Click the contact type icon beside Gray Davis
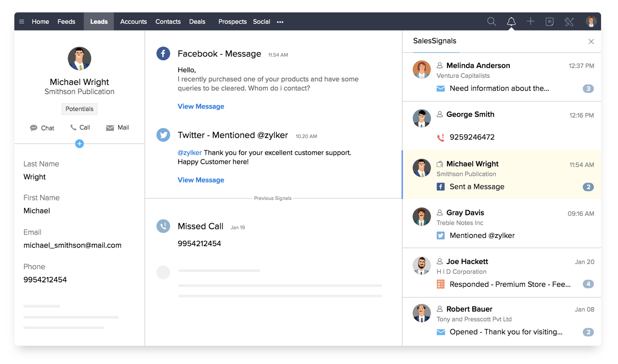The width and height of the screenshot is (618, 364). pos(440,212)
